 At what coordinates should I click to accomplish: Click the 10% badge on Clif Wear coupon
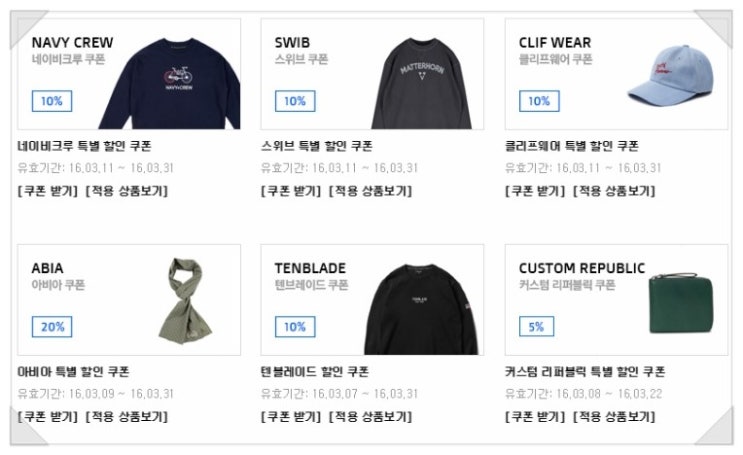click(x=539, y=101)
